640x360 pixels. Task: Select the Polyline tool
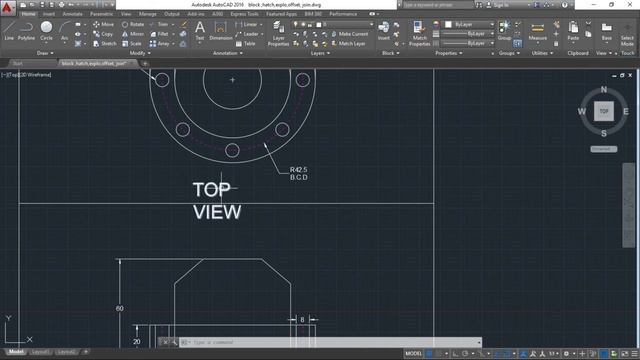26,31
